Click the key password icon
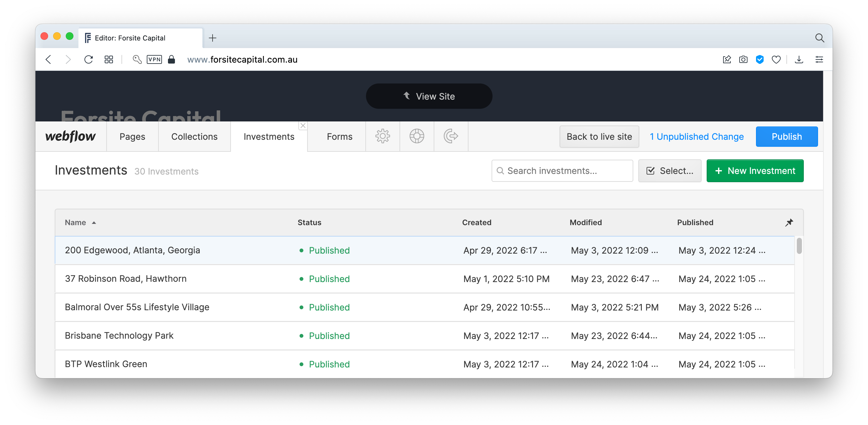Image resolution: width=868 pixels, height=425 pixels. click(137, 60)
